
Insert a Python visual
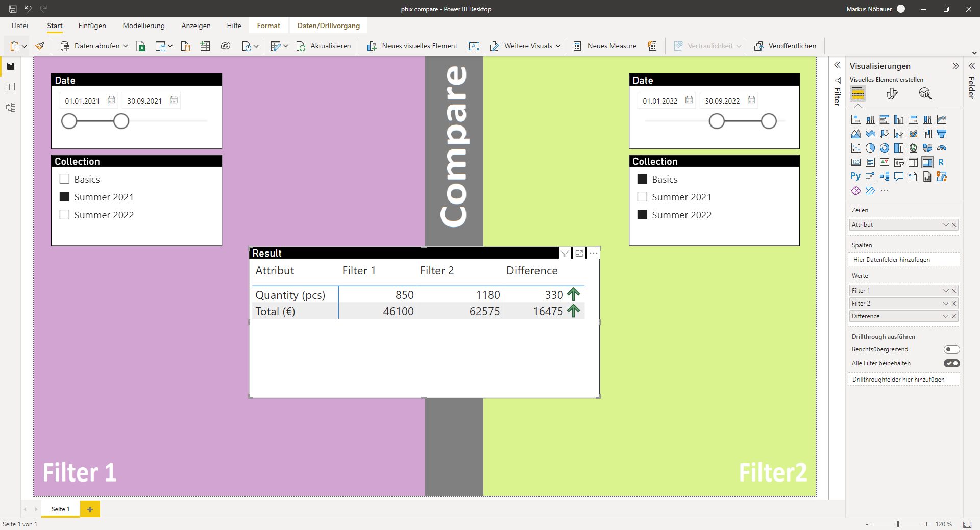pyautogui.click(x=855, y=176)
